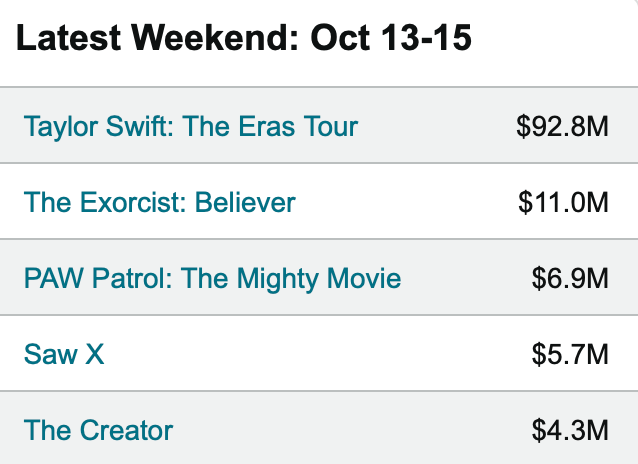Screen dimensions: 638x464
Task: Click the word Believer in Exorcist link
Action: (x=245, y=202)
